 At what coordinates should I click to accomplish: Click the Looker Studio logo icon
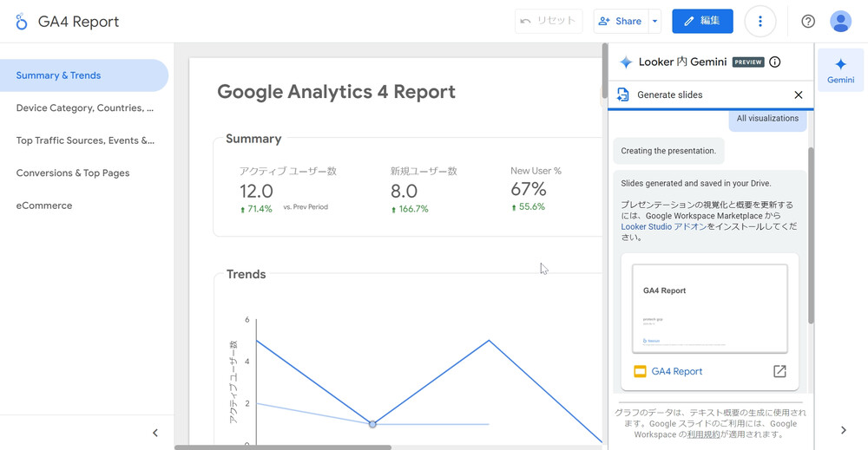click(21, 22)
